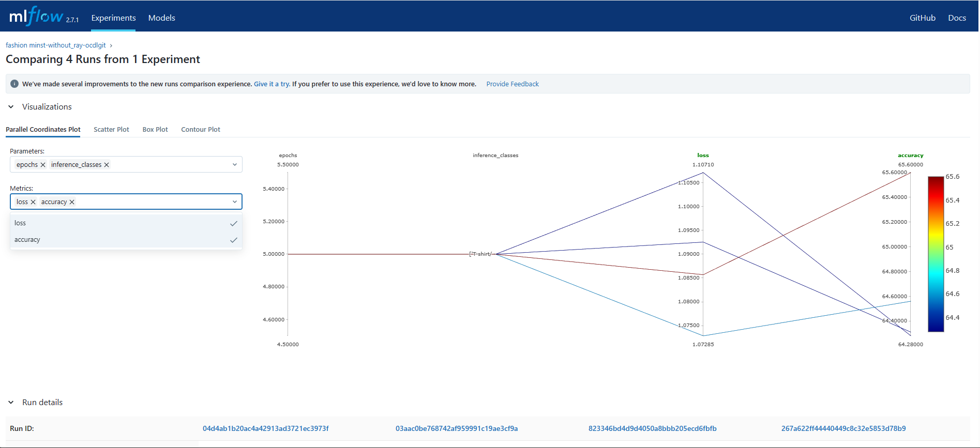
Task: Open the Box Plot tab
Action: coord(155,130)
